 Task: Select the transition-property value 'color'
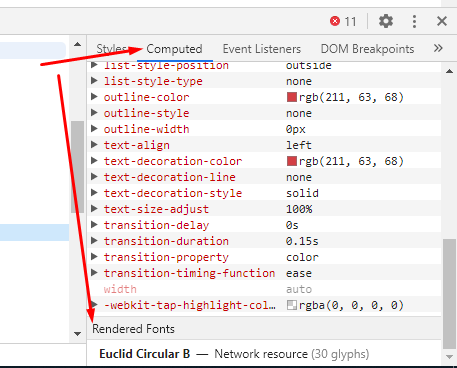302,257
